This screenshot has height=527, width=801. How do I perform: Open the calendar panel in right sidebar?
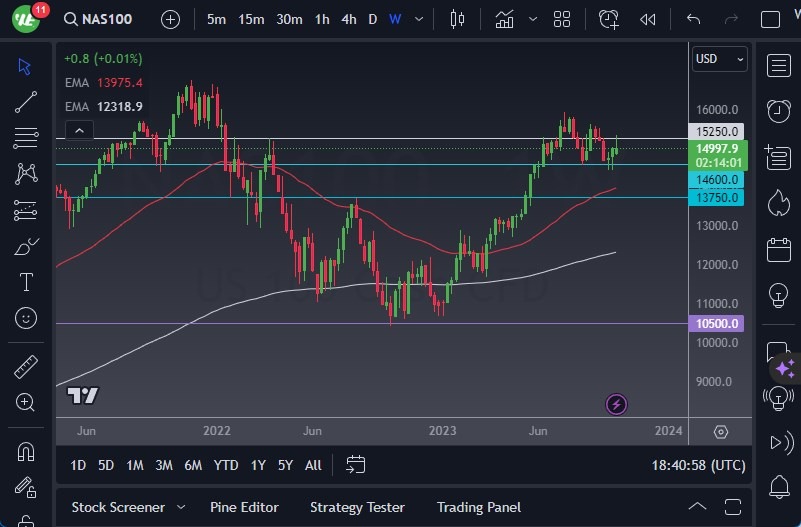click(778, 250)
